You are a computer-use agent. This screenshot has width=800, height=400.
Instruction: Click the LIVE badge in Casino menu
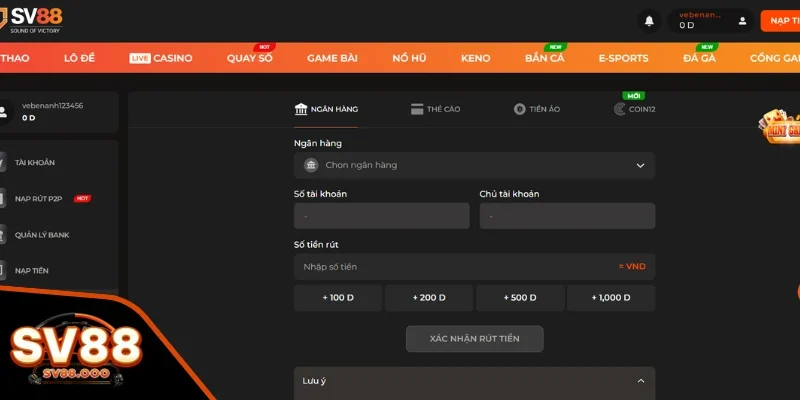pos(139,58)
